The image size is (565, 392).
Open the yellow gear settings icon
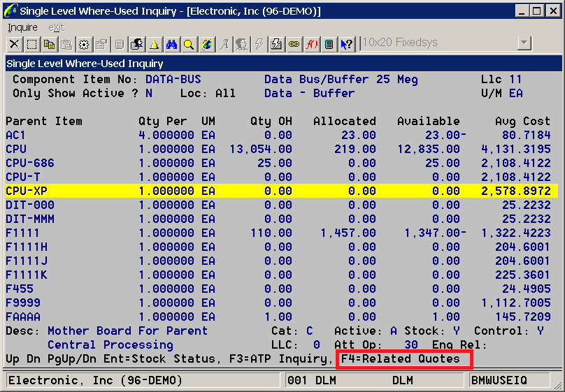(x=84, y=44)
